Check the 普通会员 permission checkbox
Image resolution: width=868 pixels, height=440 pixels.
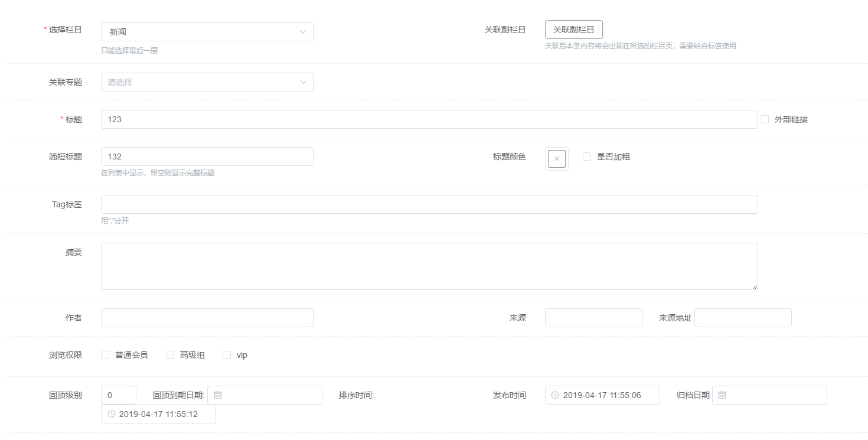click(105, 355)
